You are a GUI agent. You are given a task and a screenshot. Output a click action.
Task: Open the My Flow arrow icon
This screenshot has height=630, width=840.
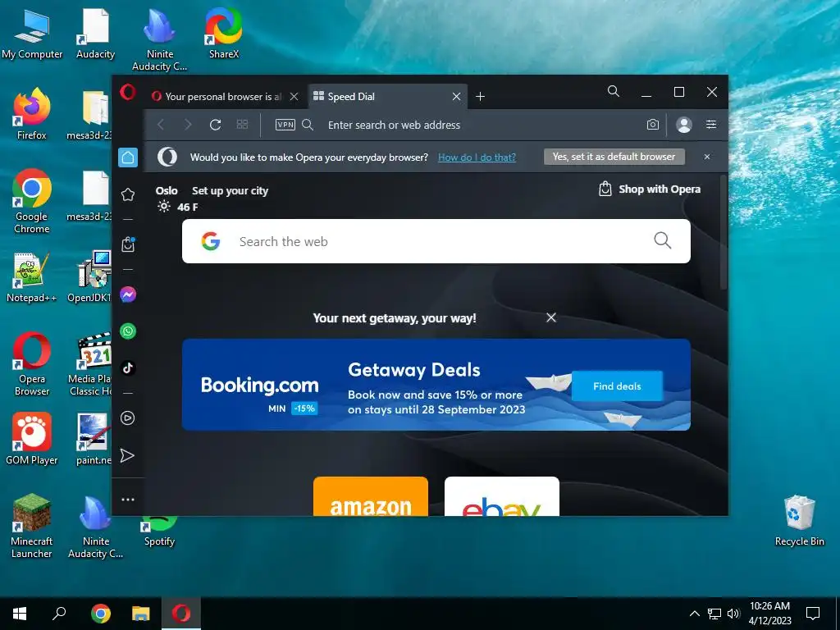[127, 455]
